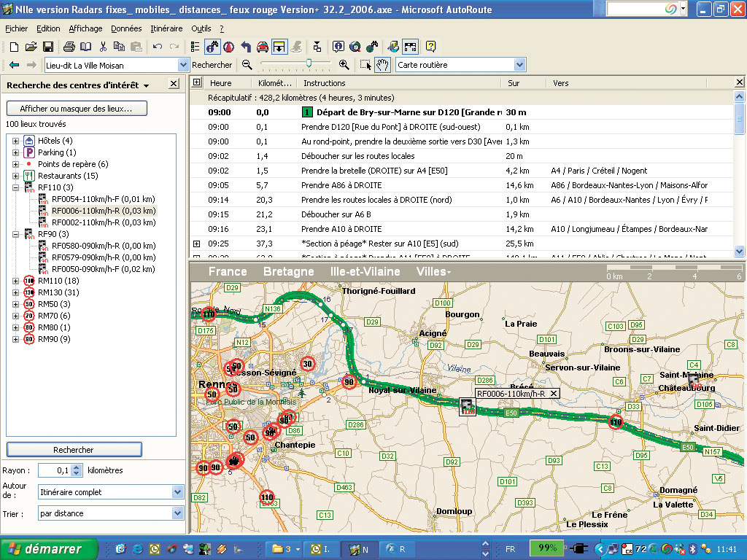
Task: Click the zoom level slider handle
Action: point(309,64)
